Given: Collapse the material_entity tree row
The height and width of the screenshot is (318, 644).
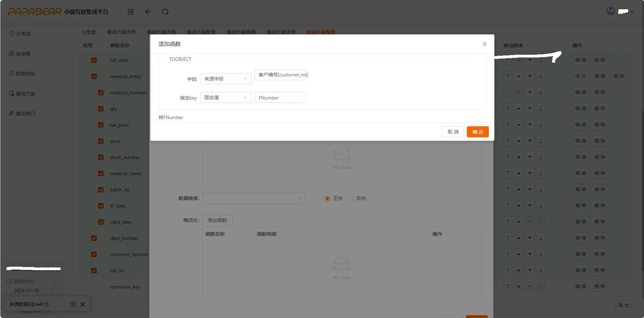Looking at the screenshot, I should [x=85, y=76].
